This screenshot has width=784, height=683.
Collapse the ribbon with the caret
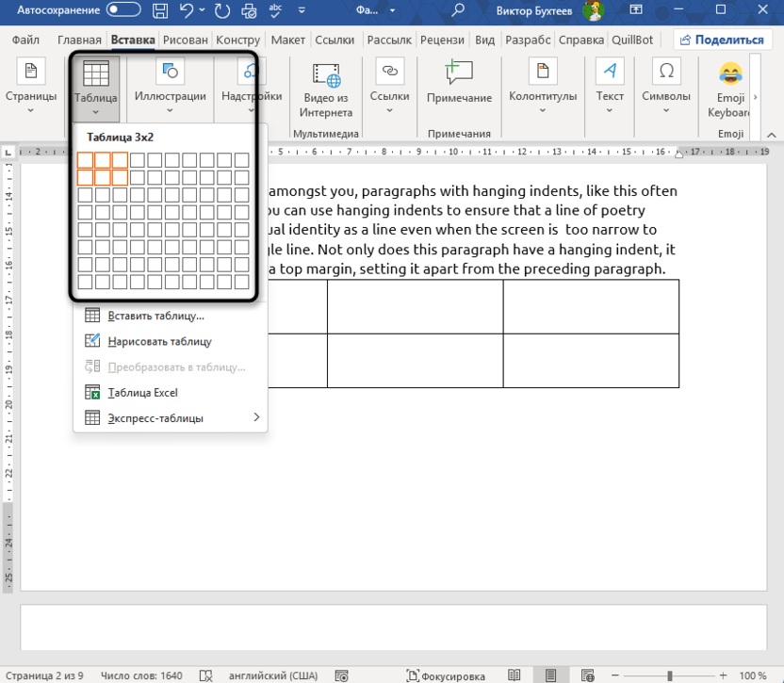(772, 135)
